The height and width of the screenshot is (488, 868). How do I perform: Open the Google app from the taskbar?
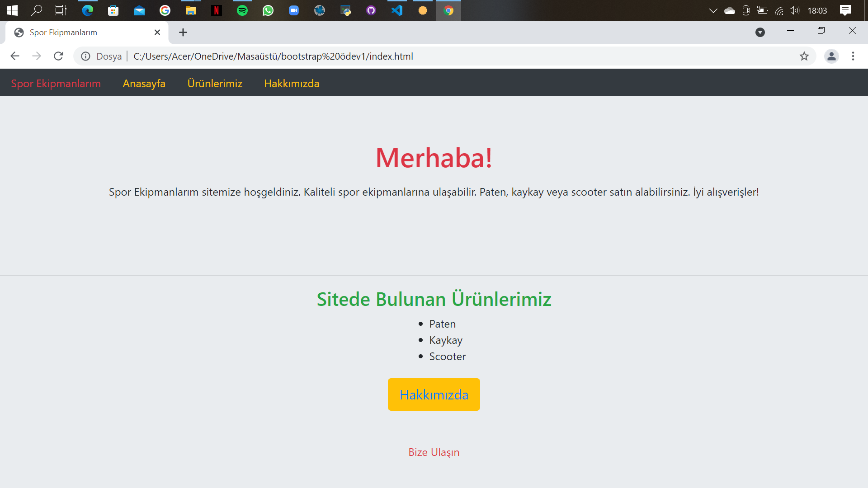pos(165,10)
